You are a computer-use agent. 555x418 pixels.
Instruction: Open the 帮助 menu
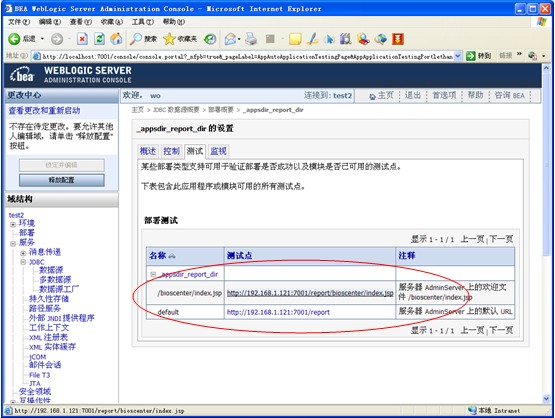pyautogui.click(x=174, y=22)
